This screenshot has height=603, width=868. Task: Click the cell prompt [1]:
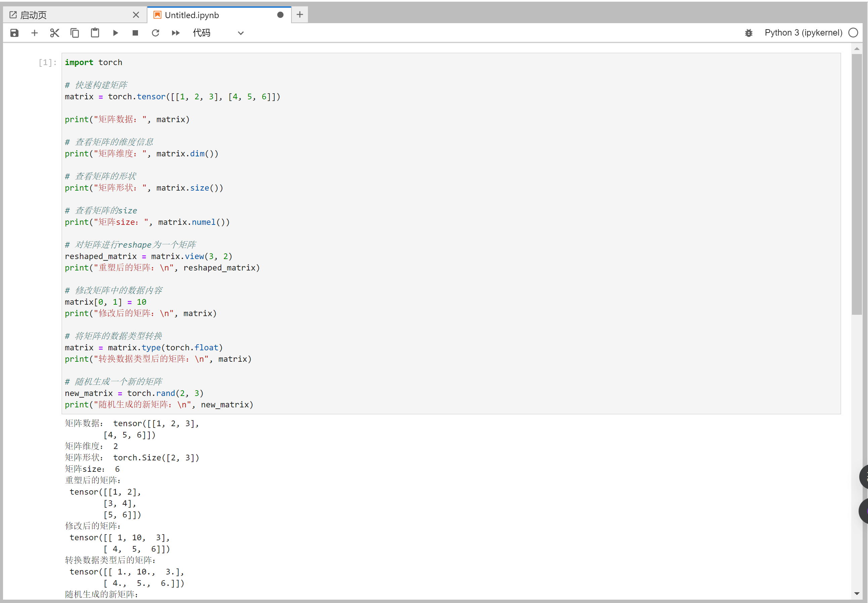(x=48, y=63)
